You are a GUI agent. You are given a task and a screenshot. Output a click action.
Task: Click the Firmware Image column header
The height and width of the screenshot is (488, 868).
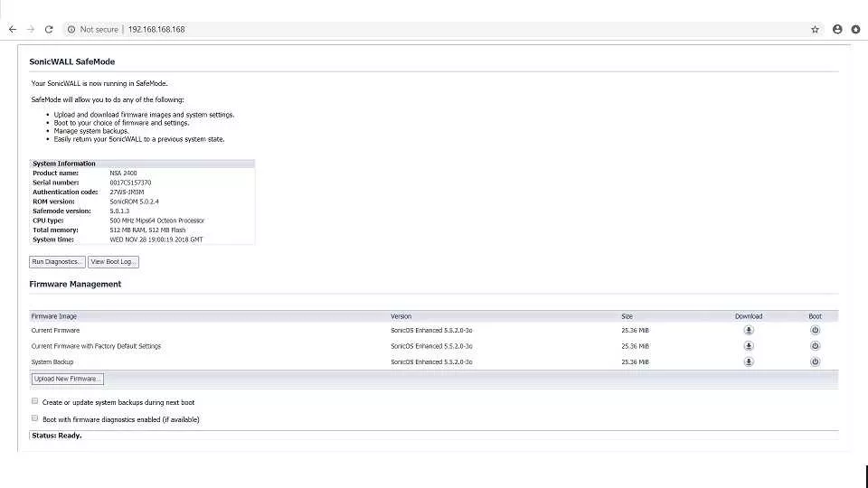53,316
